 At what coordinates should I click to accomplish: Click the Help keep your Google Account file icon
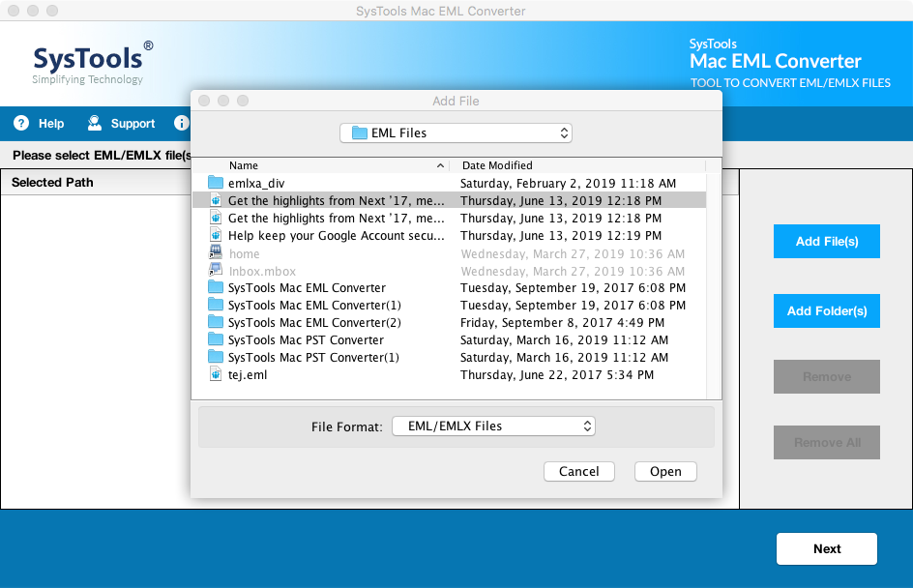(216, 235)
